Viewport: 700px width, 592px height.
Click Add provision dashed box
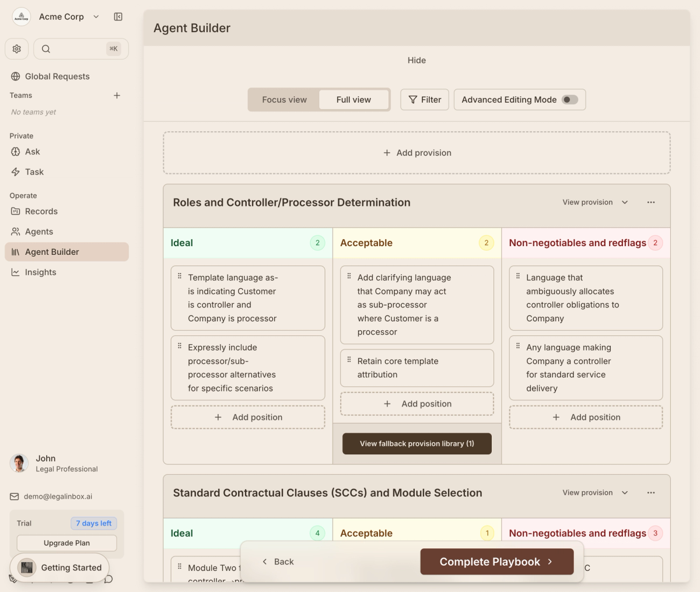click(x=416, y=153)
